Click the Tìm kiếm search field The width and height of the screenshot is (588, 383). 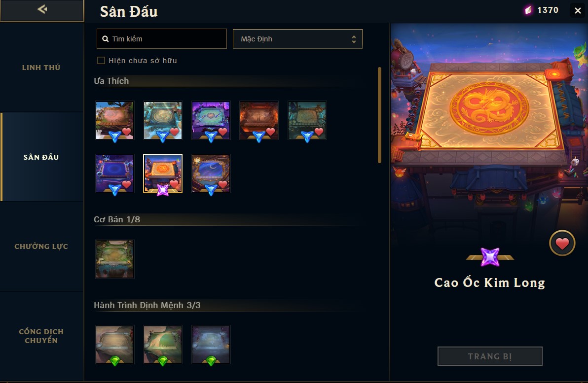pos(162,39)
